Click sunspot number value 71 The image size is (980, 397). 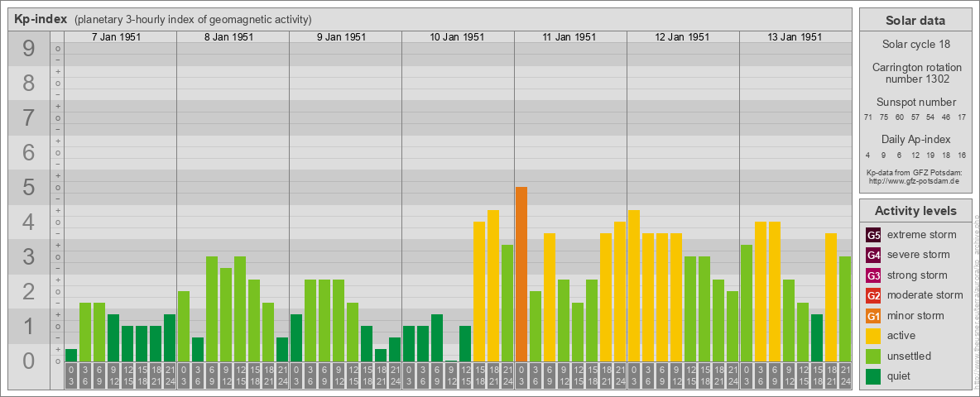(868, 117)
